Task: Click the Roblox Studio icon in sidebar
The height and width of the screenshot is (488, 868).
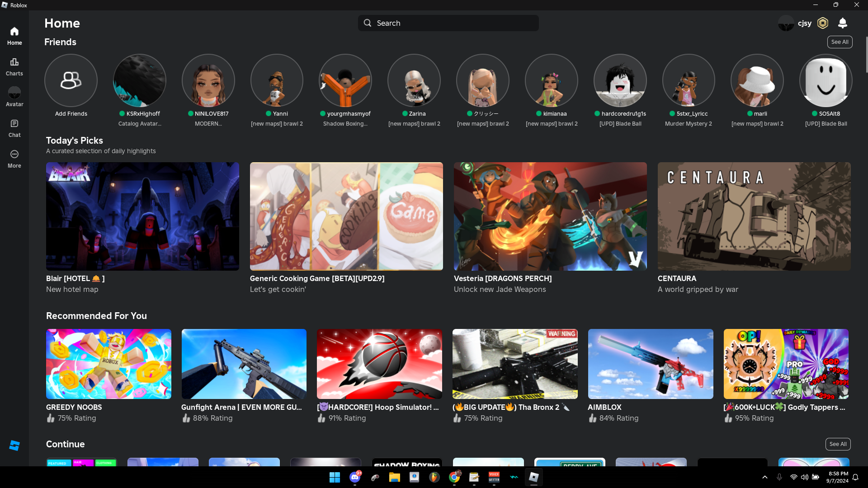Action: (14, 445)
